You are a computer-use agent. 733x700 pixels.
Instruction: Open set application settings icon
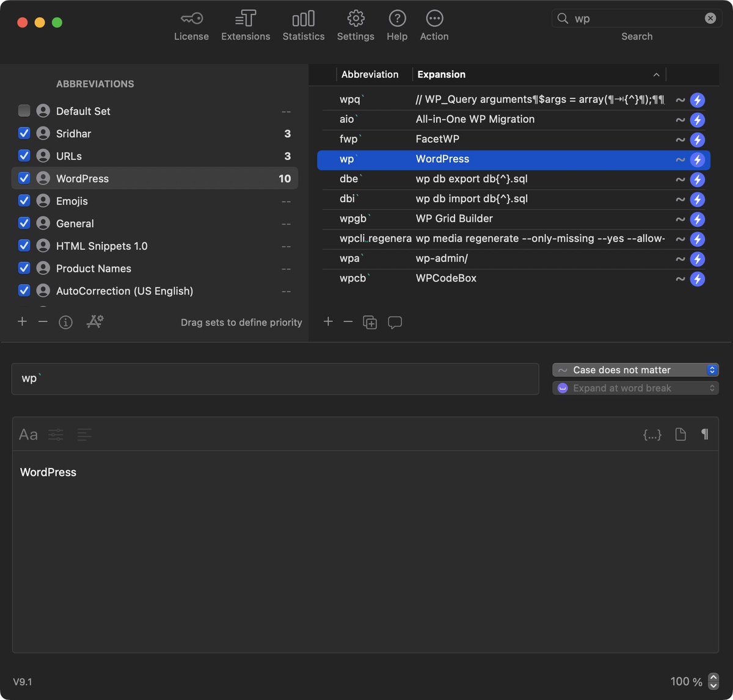point(95,321)
